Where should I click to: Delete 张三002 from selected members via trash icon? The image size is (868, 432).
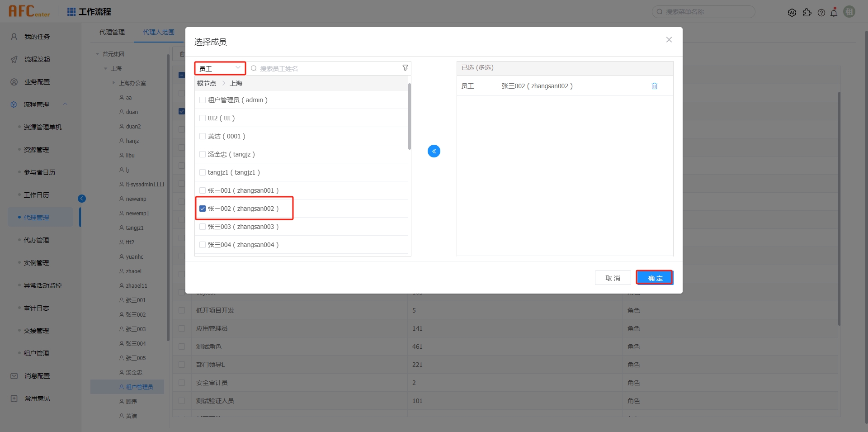pos(654,85)
